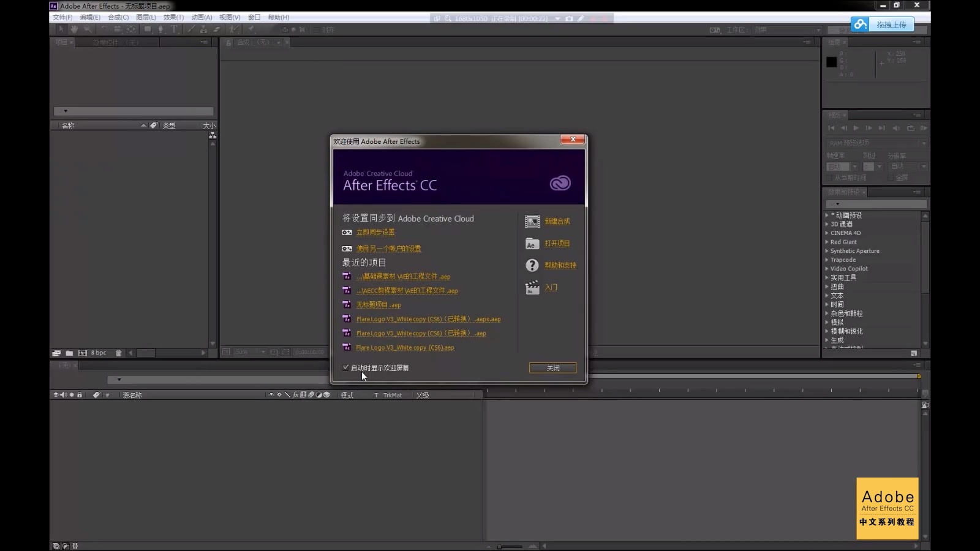The height and width of the screenshot is (551, 980).
Task: Open the RAM preview options dropdown
Action: point(876,143)
